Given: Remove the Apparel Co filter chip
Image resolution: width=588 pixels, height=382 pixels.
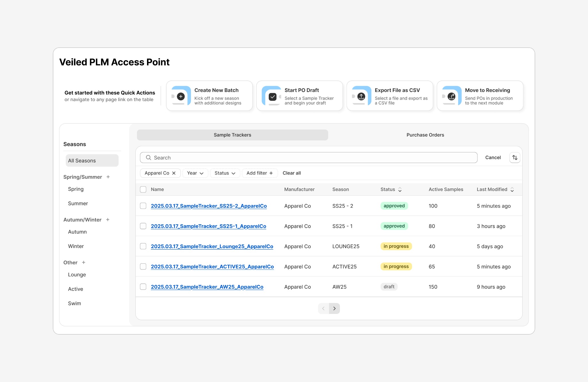Looking at the screenshot, I should click(174, 173).
